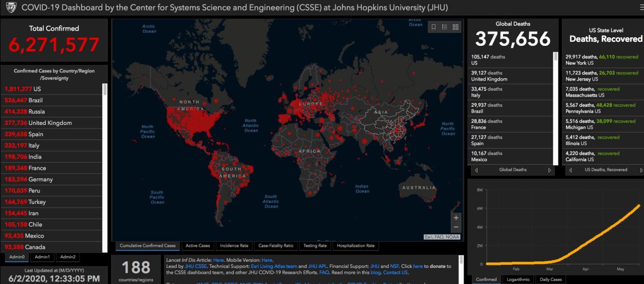Click the 39,127 deaths United Kingdom entry

(x=510, y=76)
